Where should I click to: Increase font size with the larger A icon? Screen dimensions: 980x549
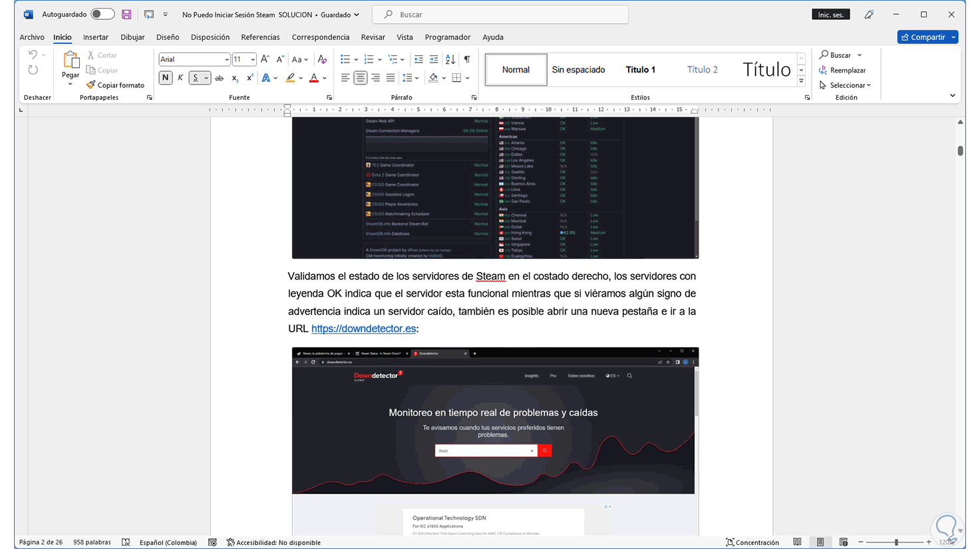[265, 59]
